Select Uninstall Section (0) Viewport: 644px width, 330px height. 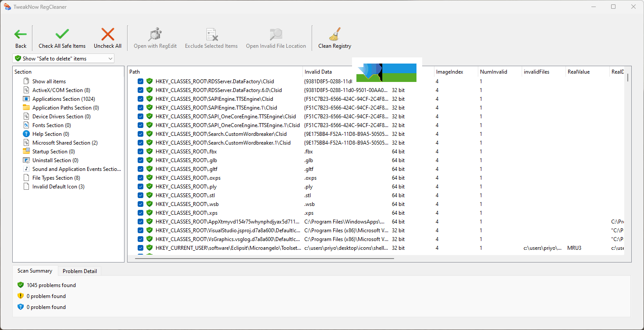pos(55,160)
